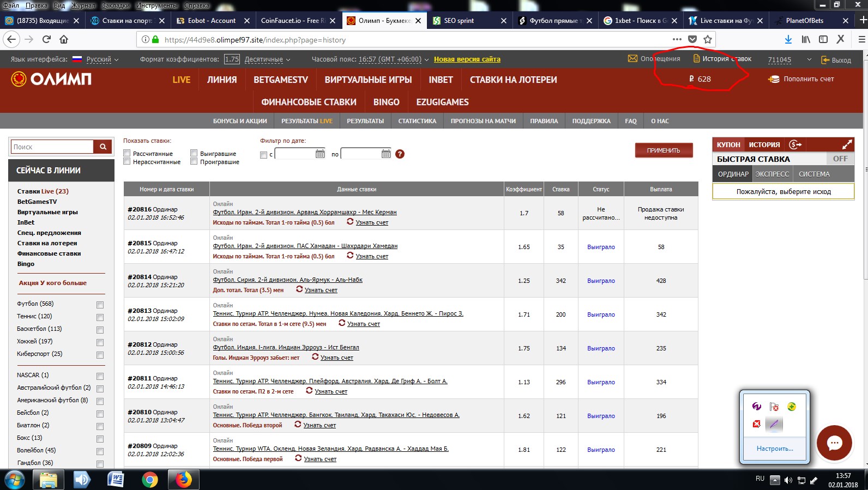The height and width of the screenshot is (490, 868).
Task: Open the live chat bubble button
Action: [834, 443]
